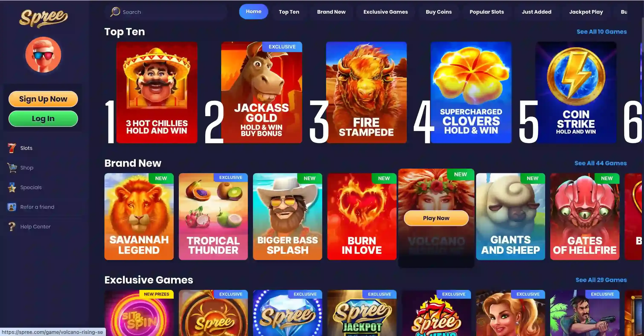Viewport: 644px width, 336px height.
Task: Select the Jackpot Play tab
Action: pos(586,12)
